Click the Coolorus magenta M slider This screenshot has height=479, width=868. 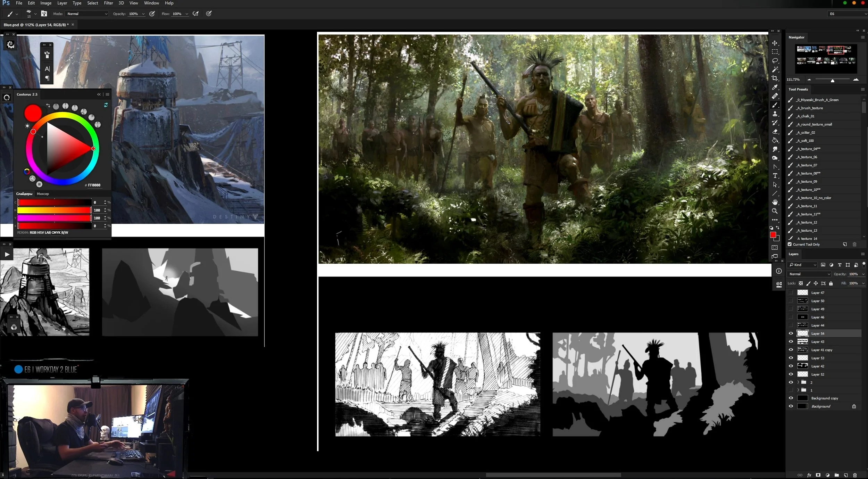click(54, 210)
